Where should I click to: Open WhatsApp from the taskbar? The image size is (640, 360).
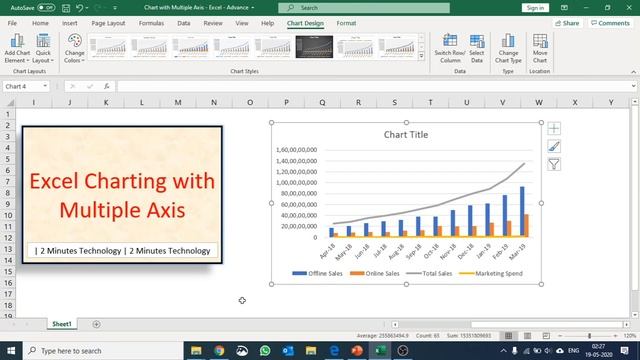click(265, 351)
